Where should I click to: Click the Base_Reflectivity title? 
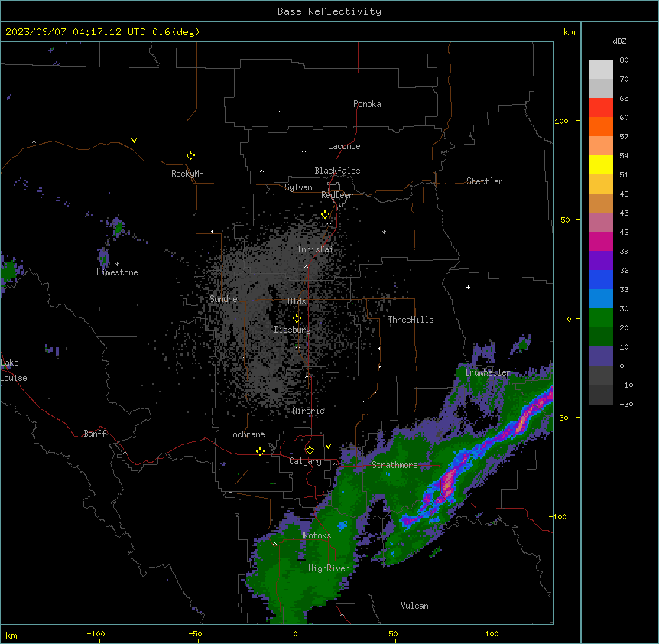pos(329,11)
